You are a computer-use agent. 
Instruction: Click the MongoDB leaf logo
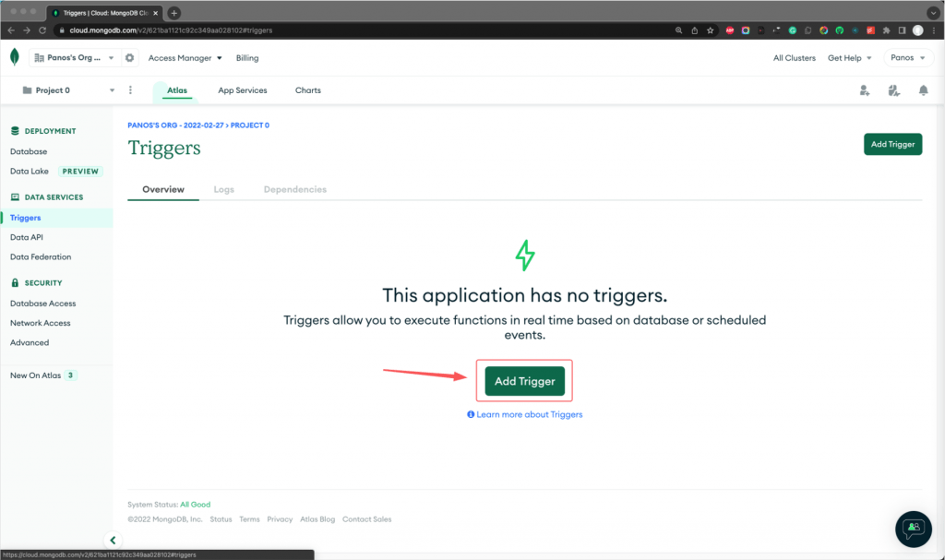click(x=15, y=57)
